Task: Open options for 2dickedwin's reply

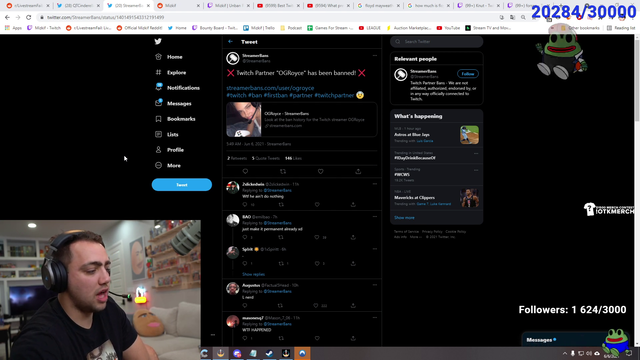Action: coord(375,184)
